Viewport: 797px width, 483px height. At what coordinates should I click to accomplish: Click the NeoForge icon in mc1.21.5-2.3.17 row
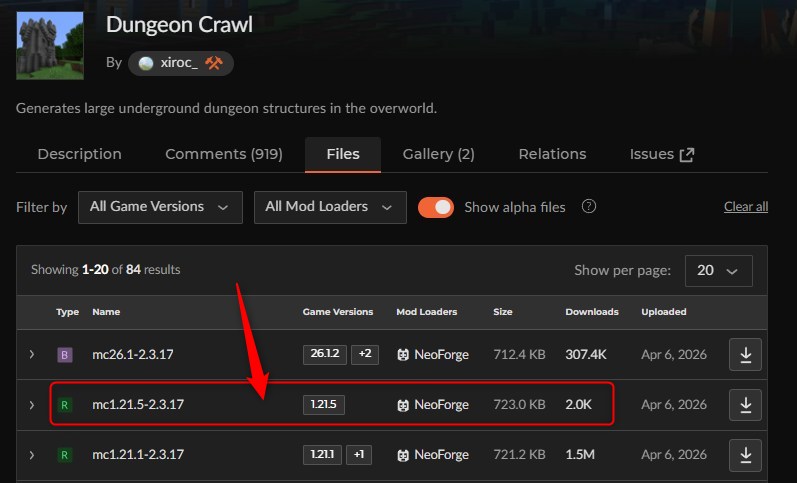403,405
